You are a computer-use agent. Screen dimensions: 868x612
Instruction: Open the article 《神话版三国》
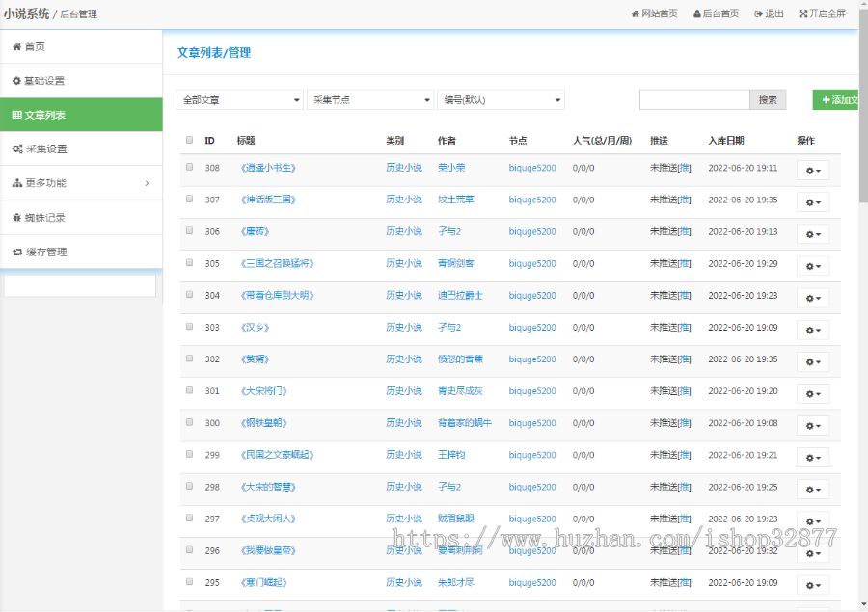pos(268,200)
